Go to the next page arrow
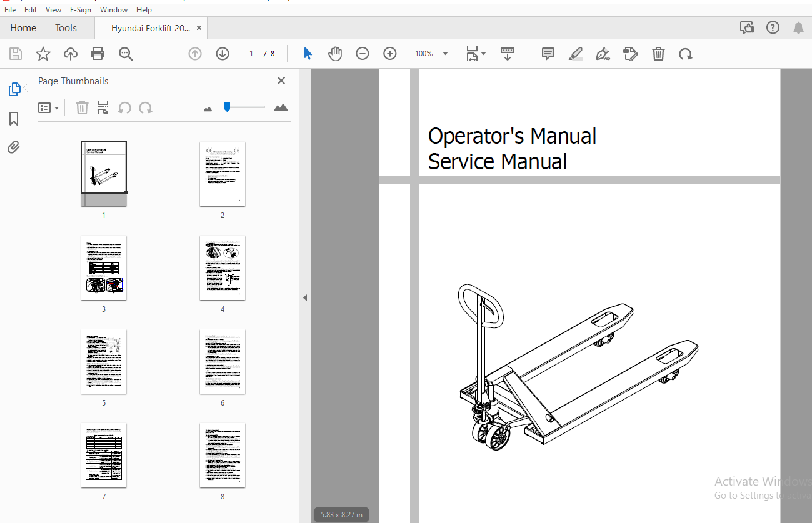The image size is (812, 523). click(223, 54)
